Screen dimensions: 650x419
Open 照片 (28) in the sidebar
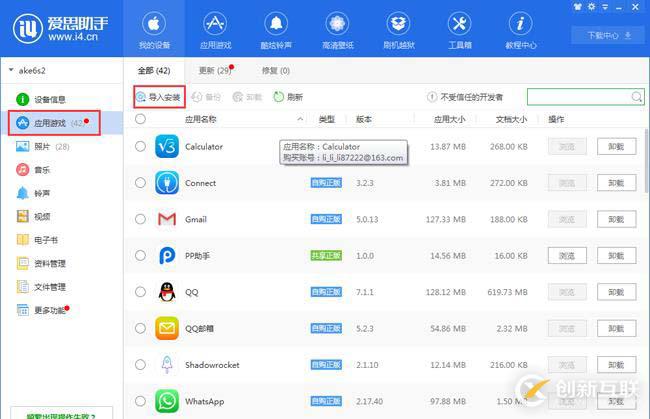click(43, 146)
